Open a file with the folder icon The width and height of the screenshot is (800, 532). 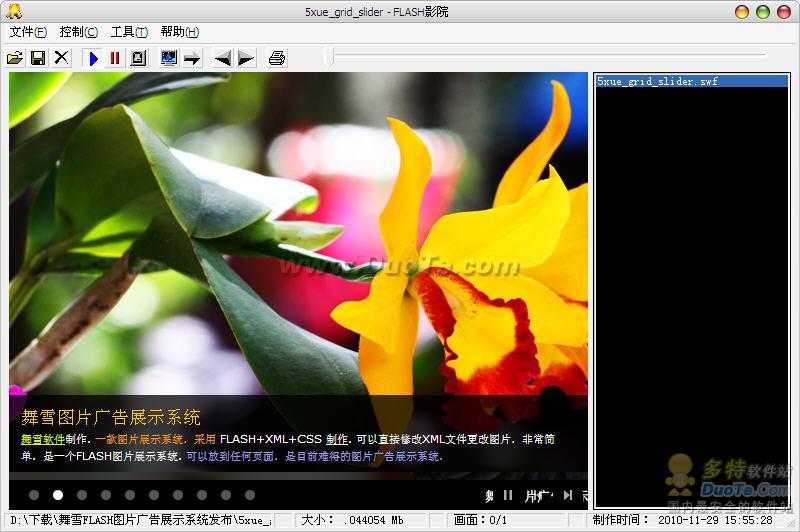point(15,58)
